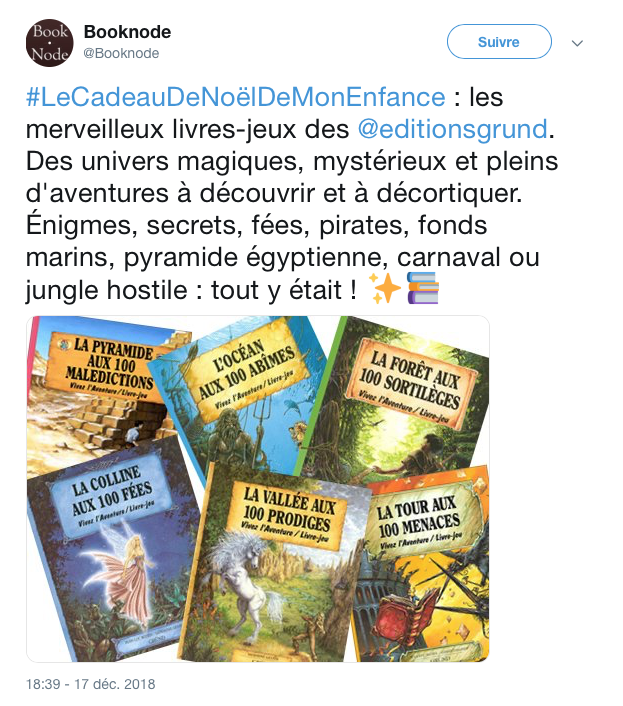The width and height of the screenshot is (623, 706).
Task: Click the Booknode display name
Action: tap(127, 32)
